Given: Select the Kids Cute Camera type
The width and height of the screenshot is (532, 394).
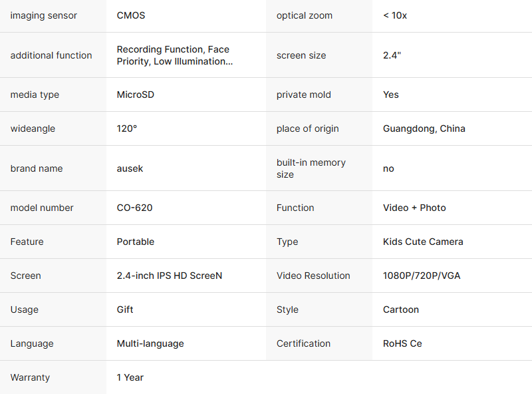Looking at the screenshot, I should click(x=423, y=242).
